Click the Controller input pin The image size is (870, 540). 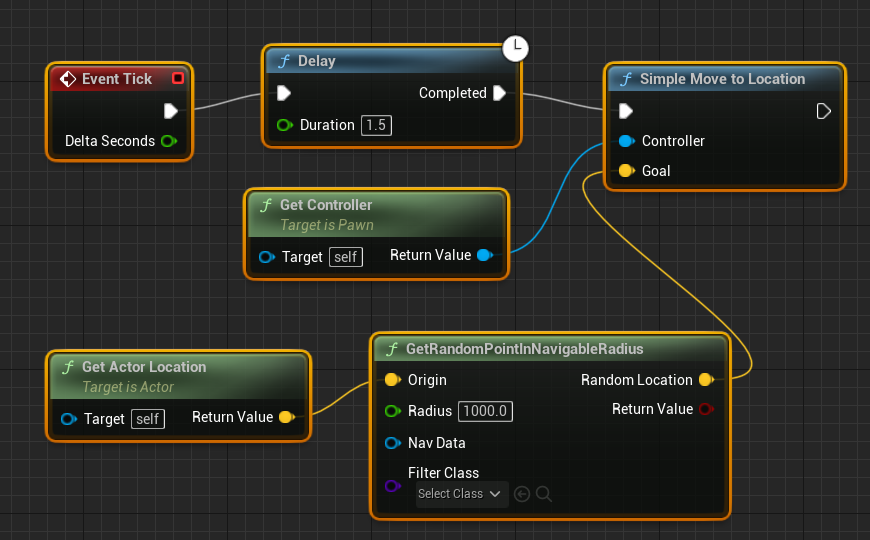point(626,141)
